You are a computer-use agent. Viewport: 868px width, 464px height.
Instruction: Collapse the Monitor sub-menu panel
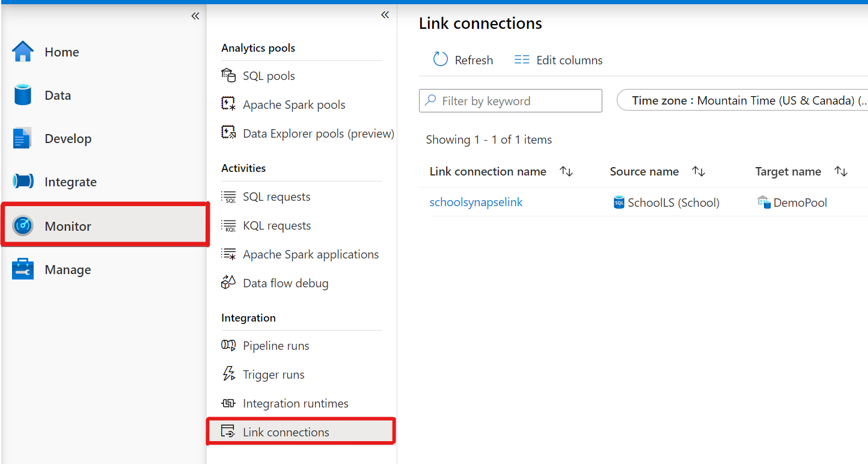point(385,15)
